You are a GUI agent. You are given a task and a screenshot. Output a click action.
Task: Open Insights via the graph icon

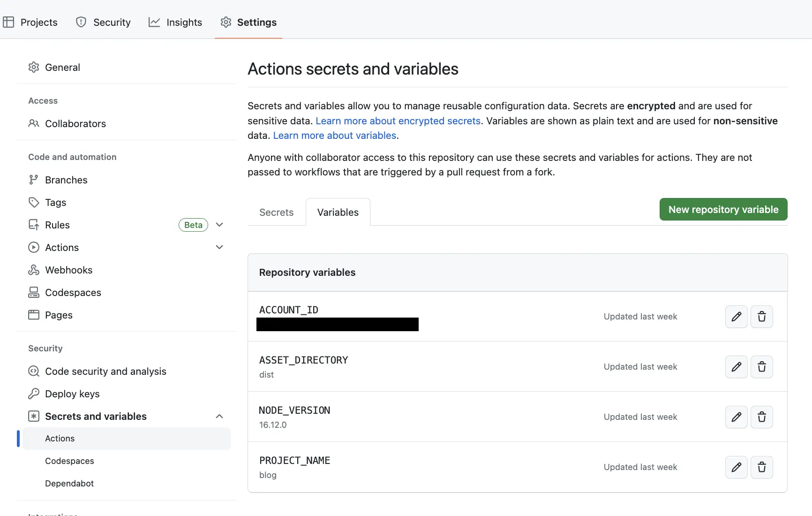coord(154,22)
